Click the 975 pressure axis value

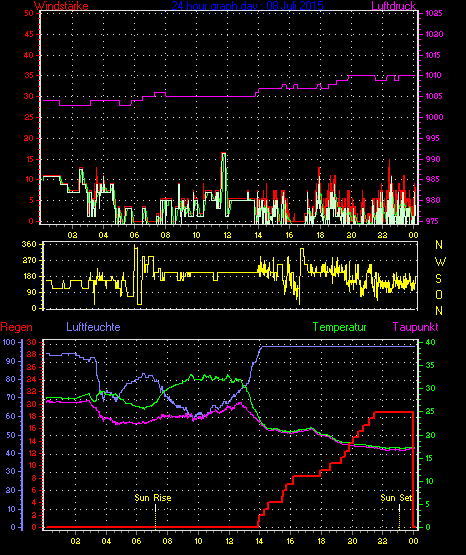(433, 221)
